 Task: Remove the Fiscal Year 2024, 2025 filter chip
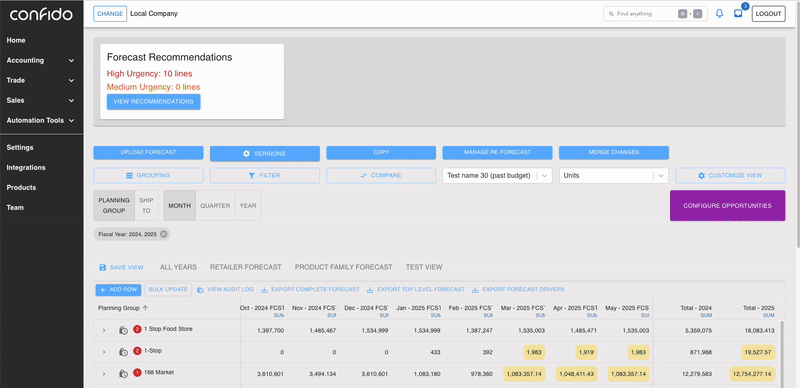coord(163,234)
